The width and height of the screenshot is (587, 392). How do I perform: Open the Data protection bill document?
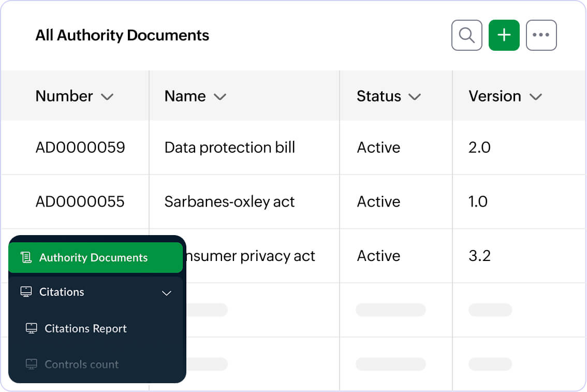pyautogui.click(x=230, y=148)
